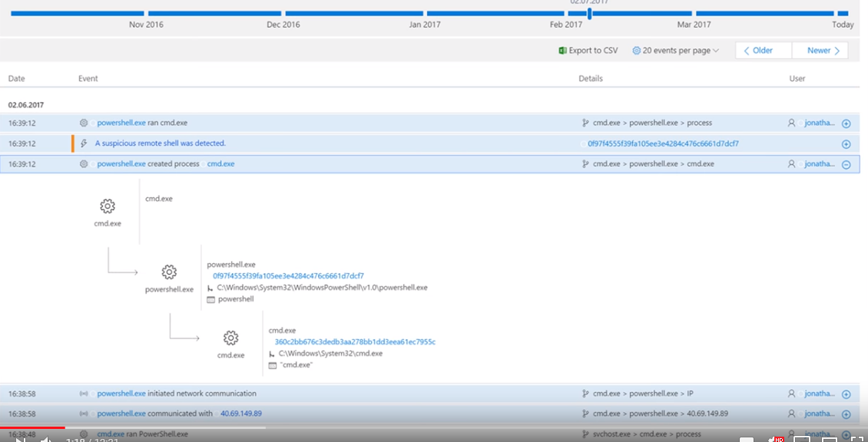The image size is (868, 442).
Task: Click the Excel icon beside Export to CSV
Action: pyautogui.click(x=562, y=51)
